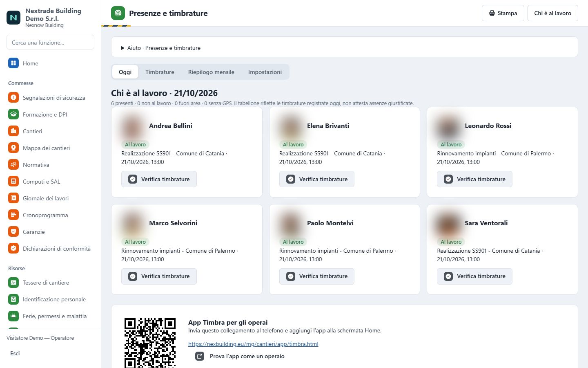Click Esci to log out

[15, 353]
